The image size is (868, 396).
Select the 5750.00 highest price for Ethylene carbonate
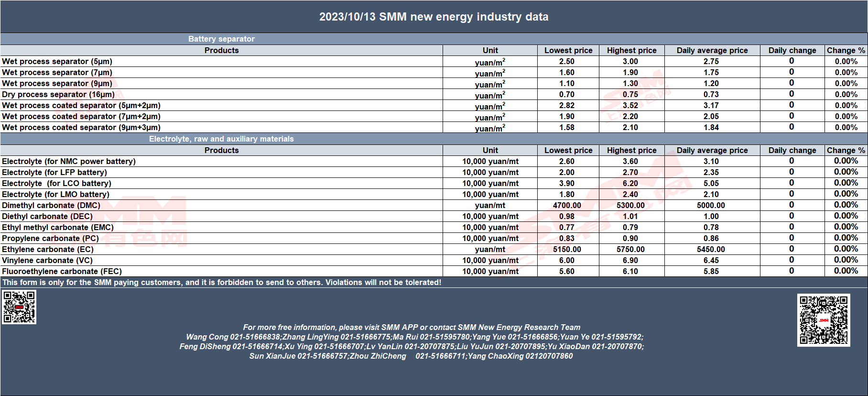631,249
